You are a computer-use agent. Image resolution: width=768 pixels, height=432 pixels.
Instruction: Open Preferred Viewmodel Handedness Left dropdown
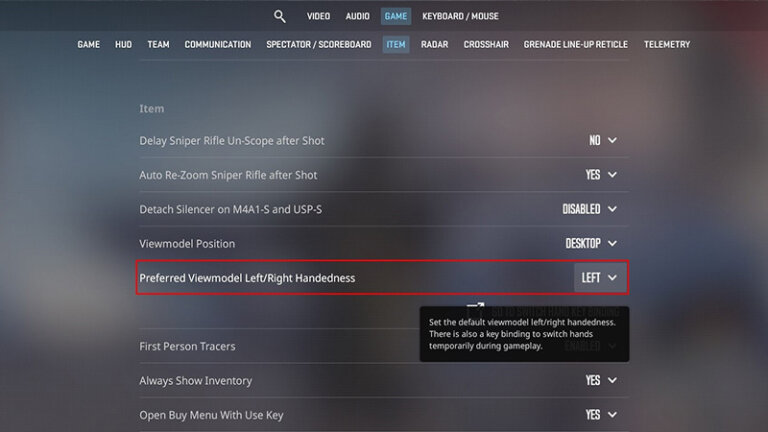click(600, 278)
